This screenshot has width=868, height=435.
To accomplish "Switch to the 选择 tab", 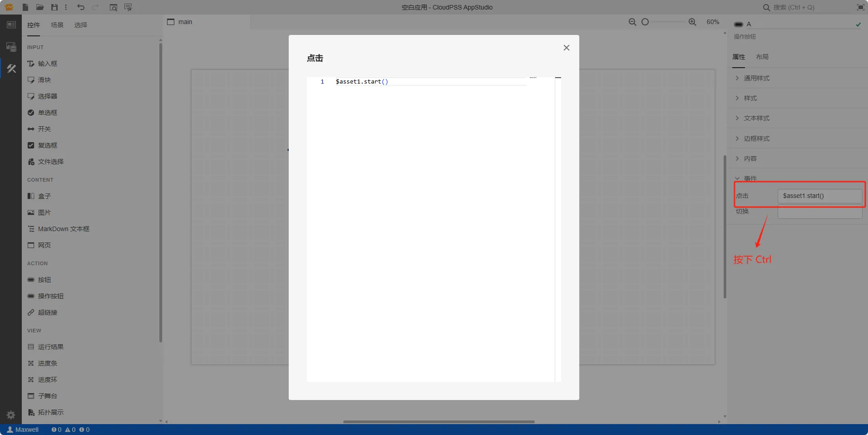I will 81,25.
